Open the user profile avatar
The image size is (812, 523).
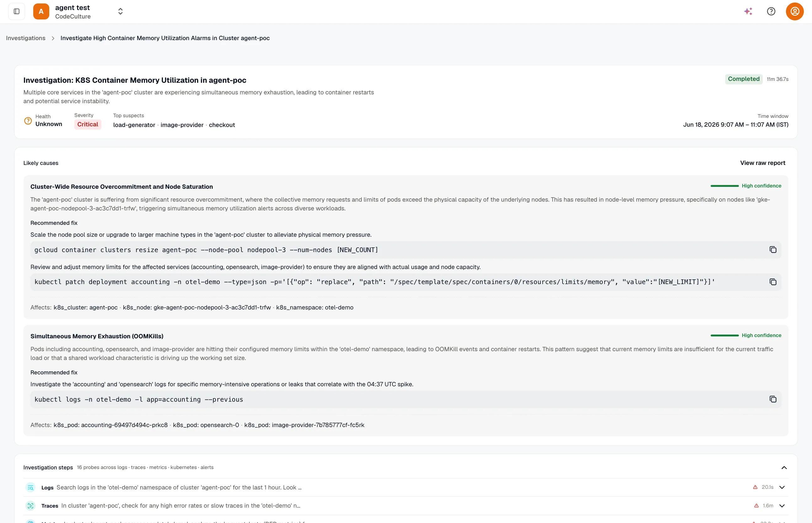795,12
